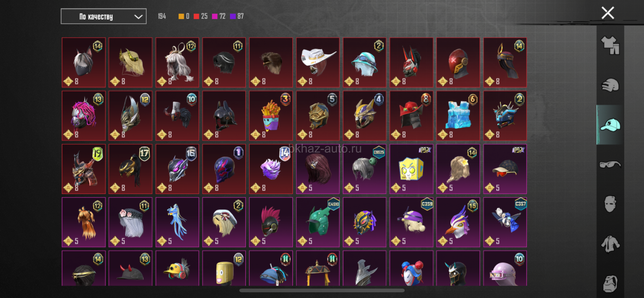The width and height of the screenshot is (644, 298).
Task: Close the inventory with the X
Action: 607,13
